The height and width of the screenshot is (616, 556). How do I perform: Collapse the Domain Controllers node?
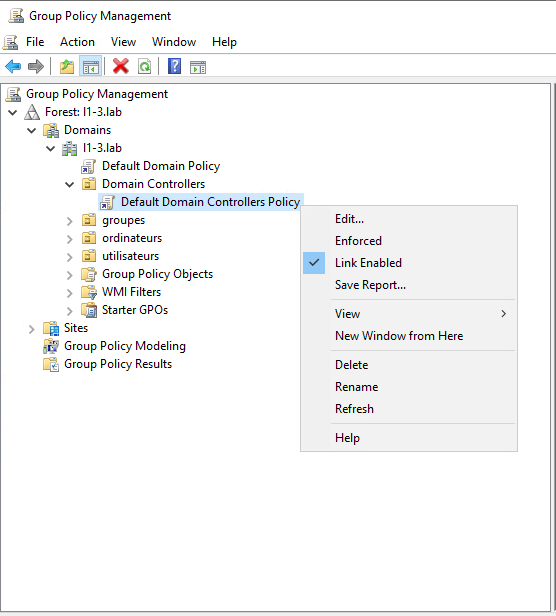point(70,185)
